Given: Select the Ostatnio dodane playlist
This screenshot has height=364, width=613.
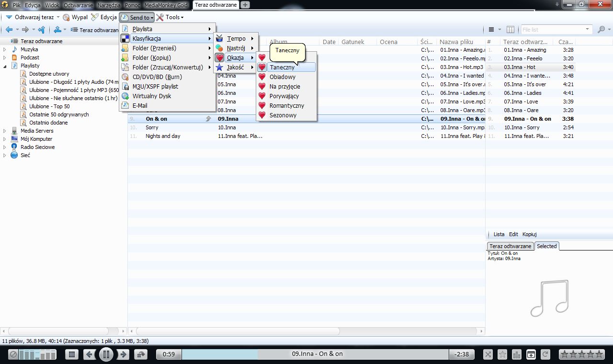Looking at the screenshot, I should tap(48, 123).
